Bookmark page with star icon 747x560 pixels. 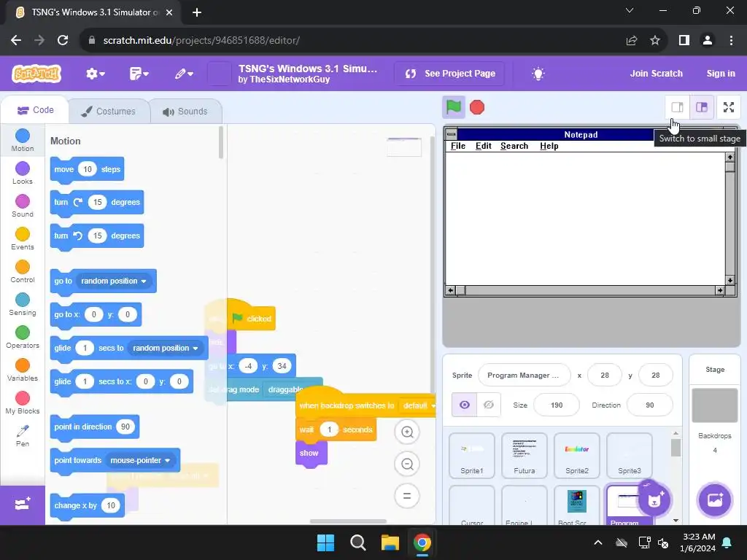[655, 41]
